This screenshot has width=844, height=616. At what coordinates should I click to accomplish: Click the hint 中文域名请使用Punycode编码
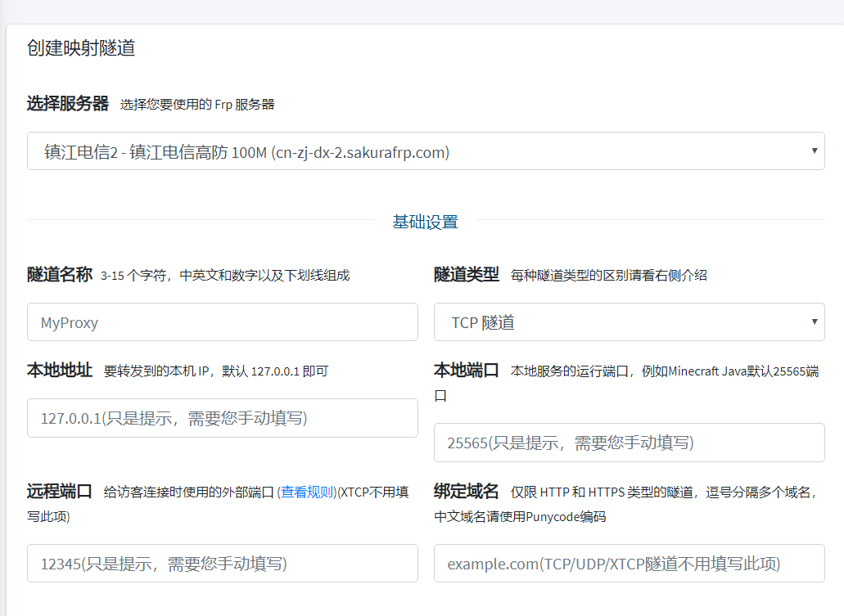pyautogui.click(x=520, y=517)
